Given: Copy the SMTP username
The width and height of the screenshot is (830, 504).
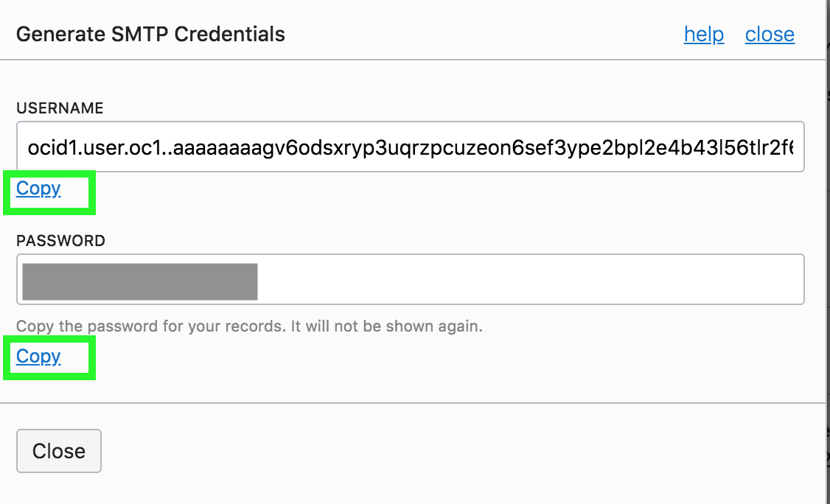Looking at the screenshot, I should pos(38,189).
